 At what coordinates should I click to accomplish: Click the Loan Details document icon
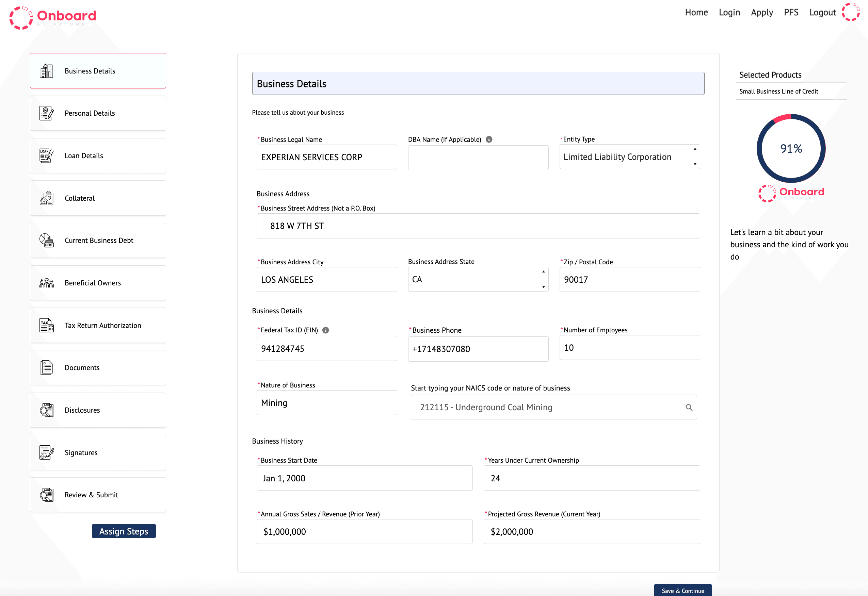[47, 156]
